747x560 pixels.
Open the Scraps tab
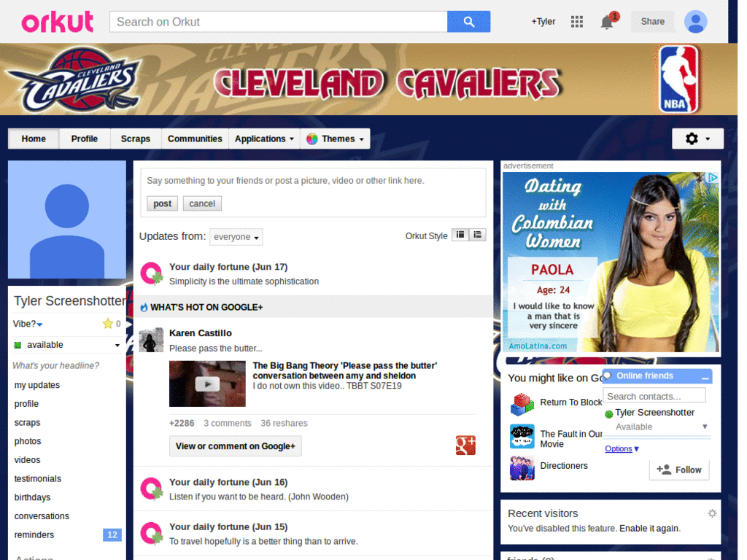click(x=135, y=139)
